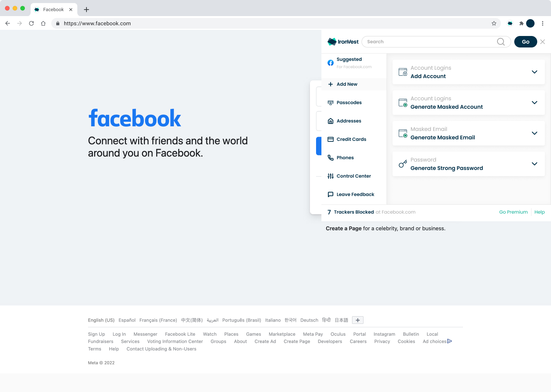Click the Add Account label
This screenshot has height=392, width=551.
[428, 76]
